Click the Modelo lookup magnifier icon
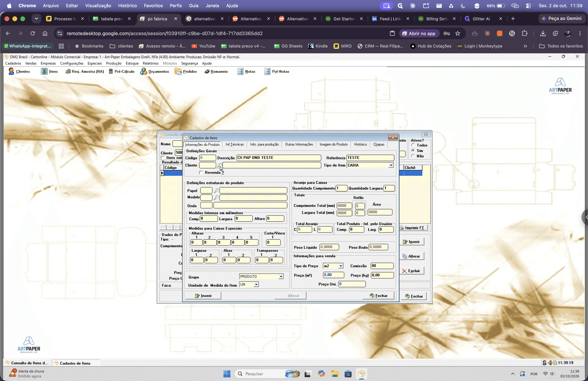 (x=216, y=198)
